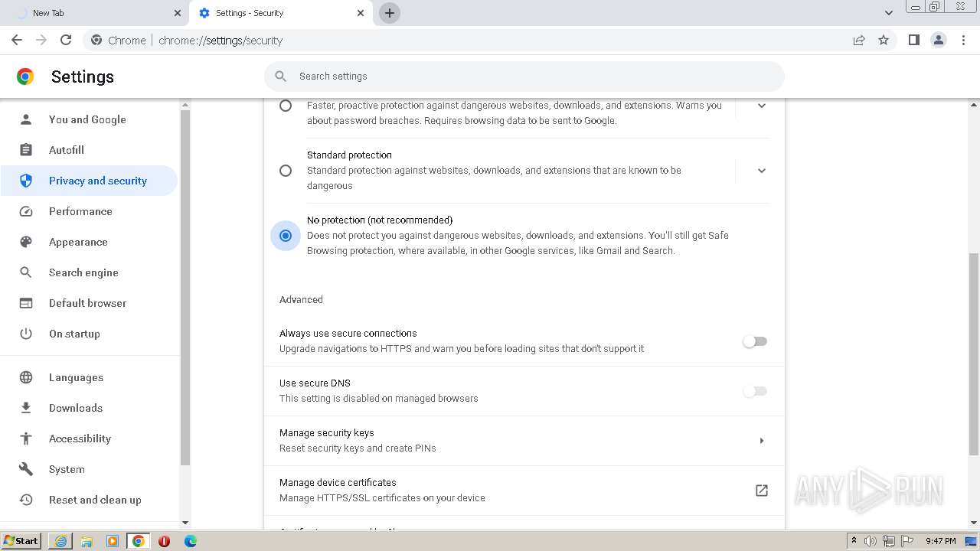980x551 pixels.
Task: Click the Windows Start button
Action: 21,541
